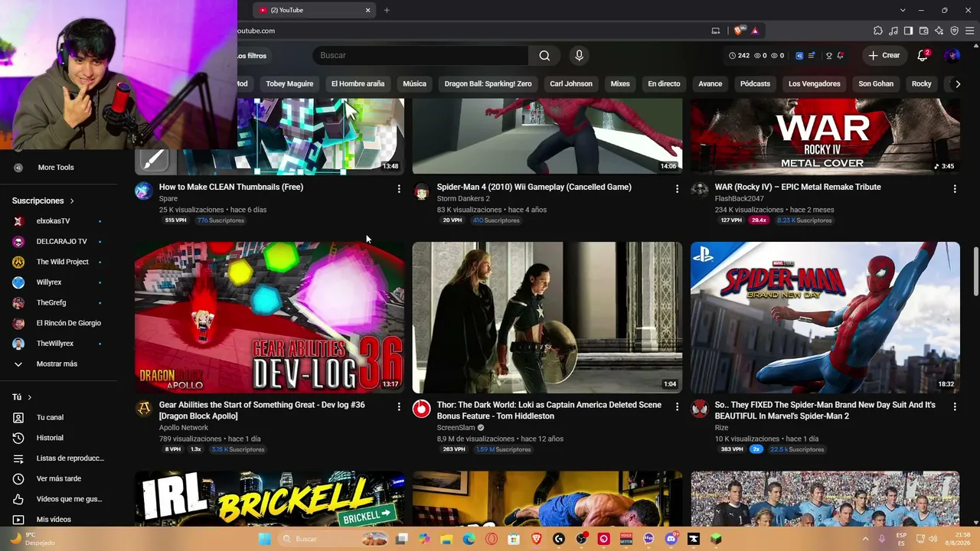Open Apollo Network channel name
Screen dimensions: 980x551
pos(184,427)
